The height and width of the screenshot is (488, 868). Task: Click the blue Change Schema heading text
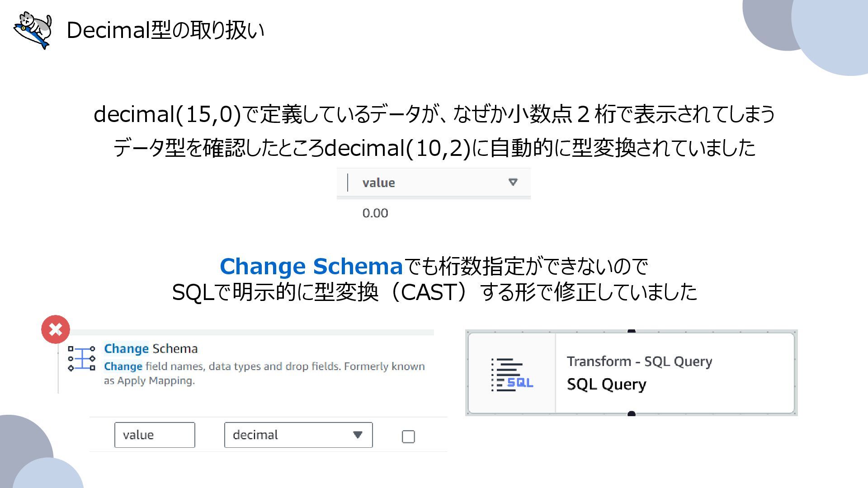click(x=311, y=266)
